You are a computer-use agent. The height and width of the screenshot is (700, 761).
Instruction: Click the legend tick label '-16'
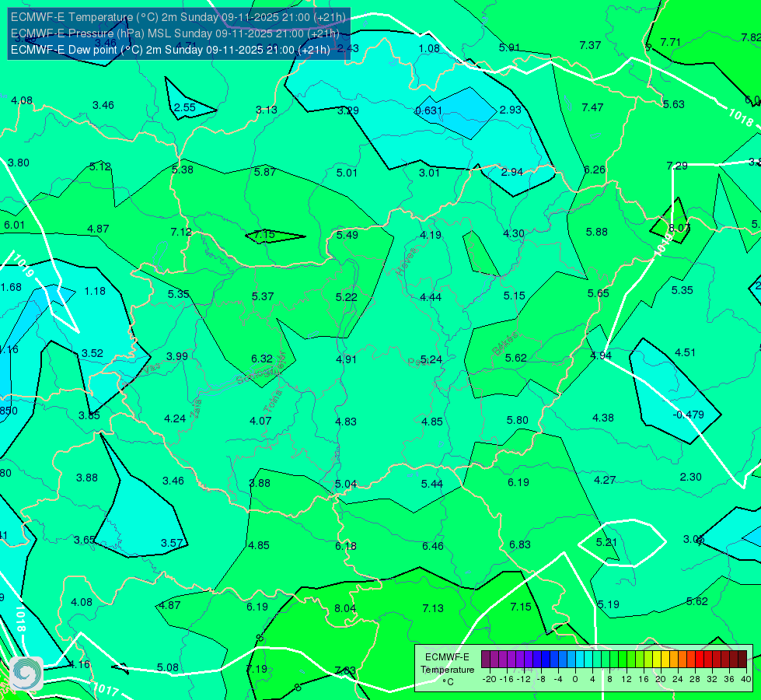507,679
